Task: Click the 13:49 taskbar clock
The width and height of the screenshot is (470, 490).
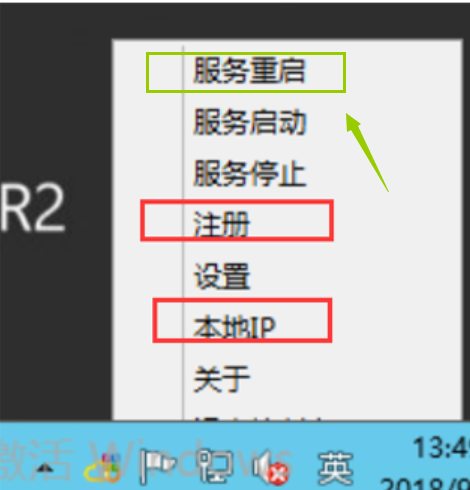Action: click(441, 447)
